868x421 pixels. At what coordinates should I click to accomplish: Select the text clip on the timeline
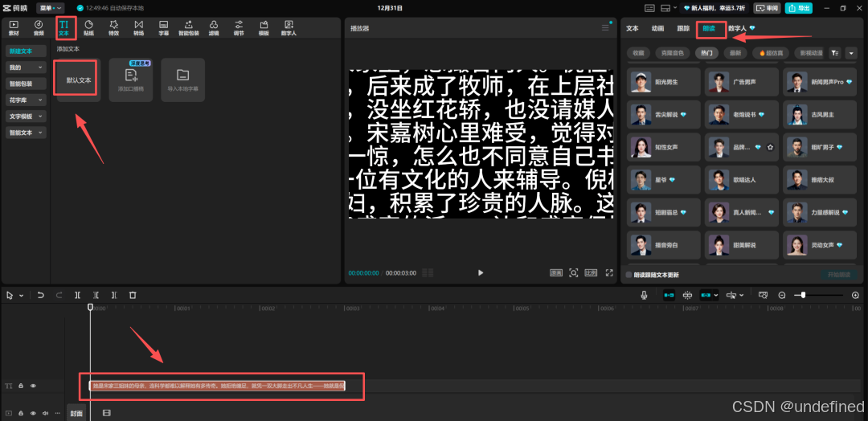217,386
